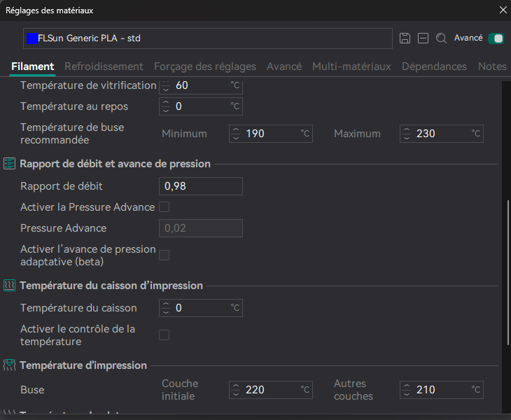Click the vertical scrollbar thumb

(507, 272)
